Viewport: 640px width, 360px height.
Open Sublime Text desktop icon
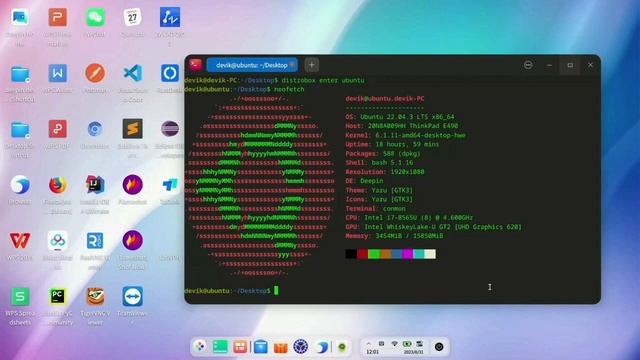133,129
